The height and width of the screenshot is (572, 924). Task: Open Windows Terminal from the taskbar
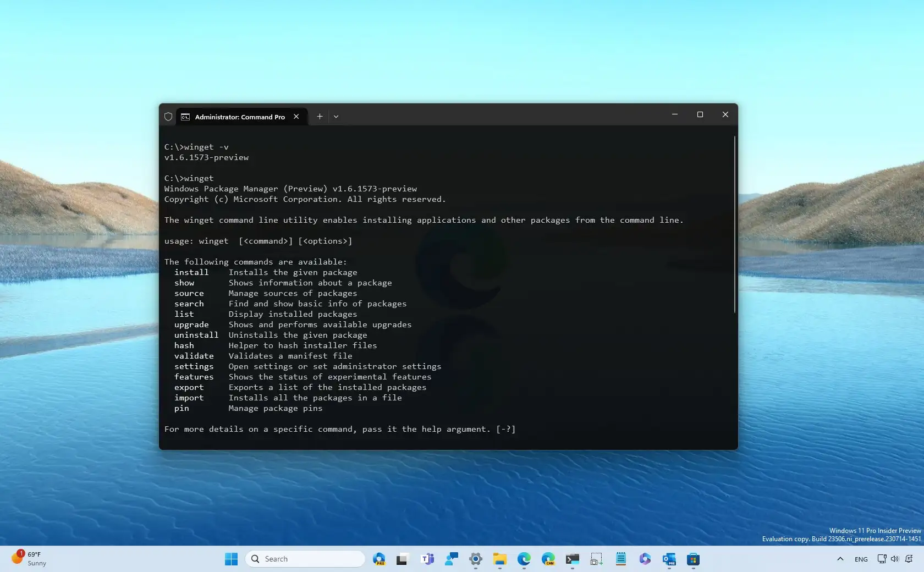[572, 559]
